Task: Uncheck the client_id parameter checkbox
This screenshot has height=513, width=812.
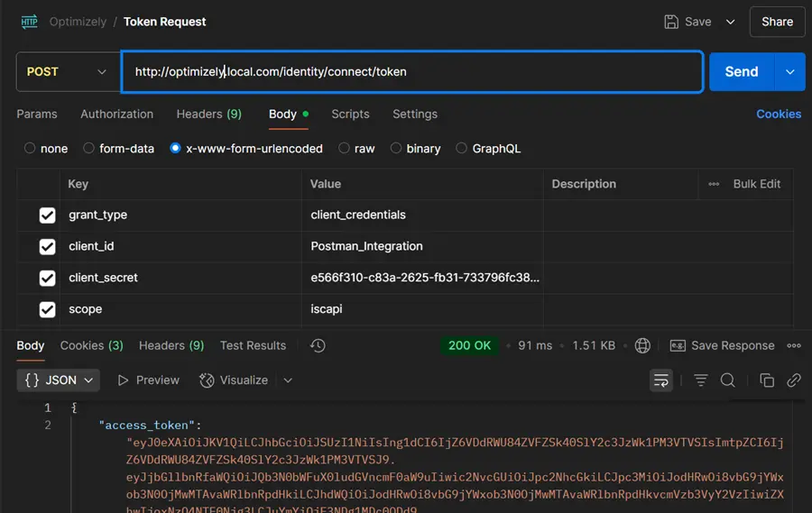Action: point(47,247)
